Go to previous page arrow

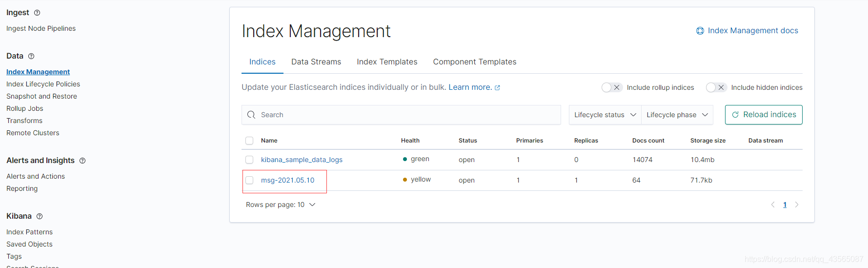point(773,205)
